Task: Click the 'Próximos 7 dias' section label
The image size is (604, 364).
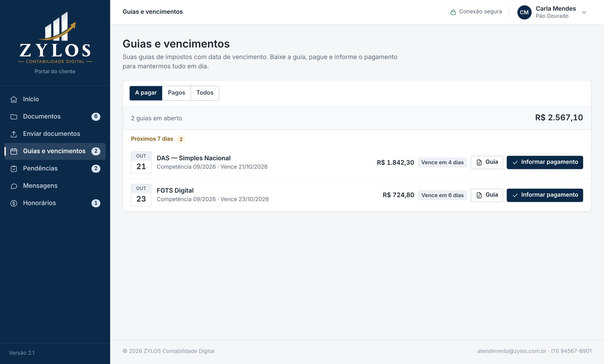Action: pos(152,139)
